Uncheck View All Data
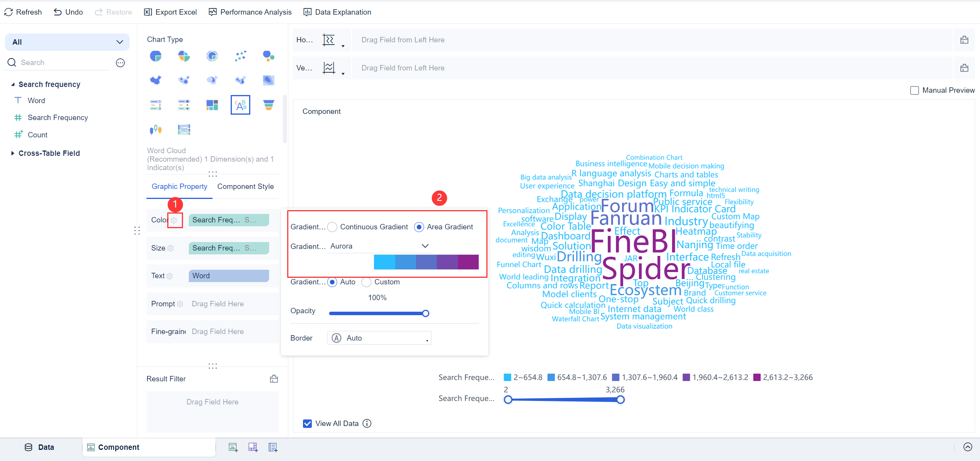980x461 pixels. click(307, 423)
